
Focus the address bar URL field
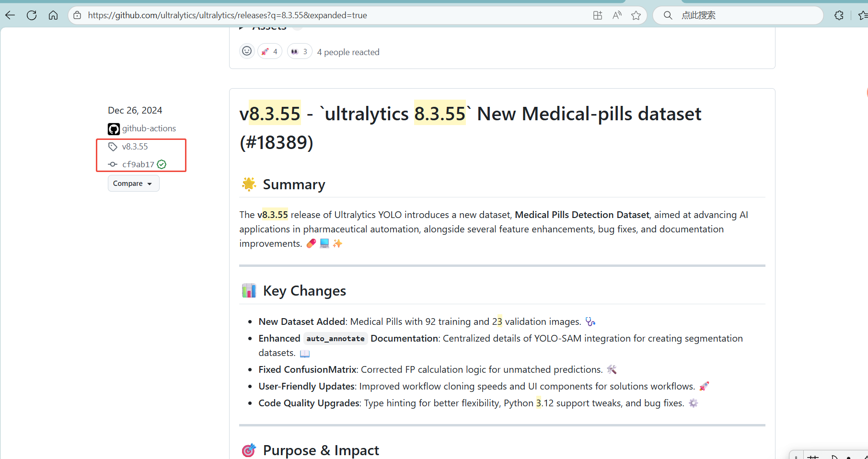coord(336,15)
